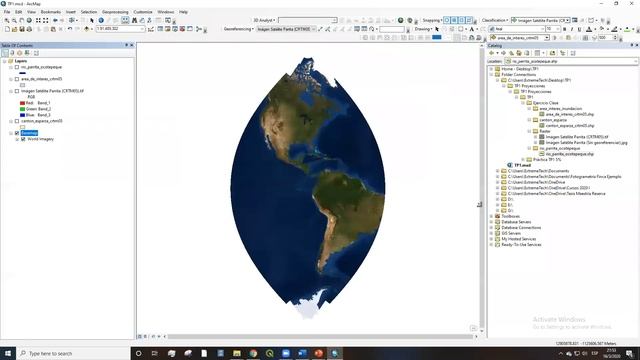The width and height of the screenshot is (640, 360).
Task: Open the Editor toolbar icon
Action: click(x=151, y=29)
